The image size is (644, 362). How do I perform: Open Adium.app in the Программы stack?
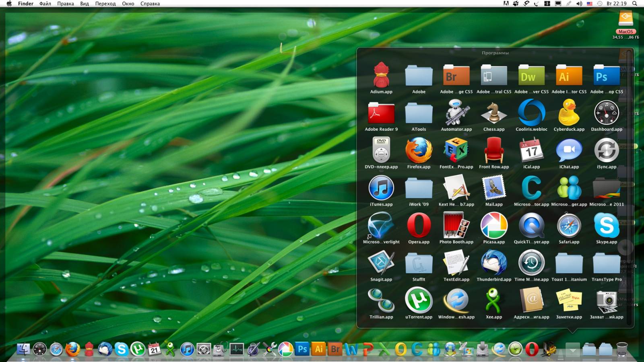point(381,75)
